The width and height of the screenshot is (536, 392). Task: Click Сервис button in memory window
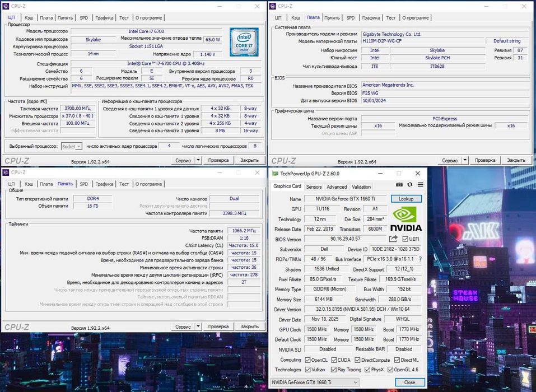pyautogui.click(x=183, y=326)
